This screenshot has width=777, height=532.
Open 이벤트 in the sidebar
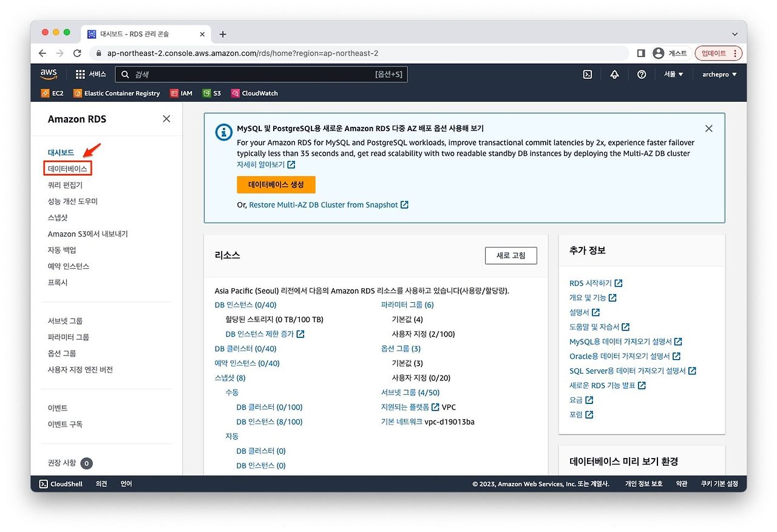pos(58,408)
